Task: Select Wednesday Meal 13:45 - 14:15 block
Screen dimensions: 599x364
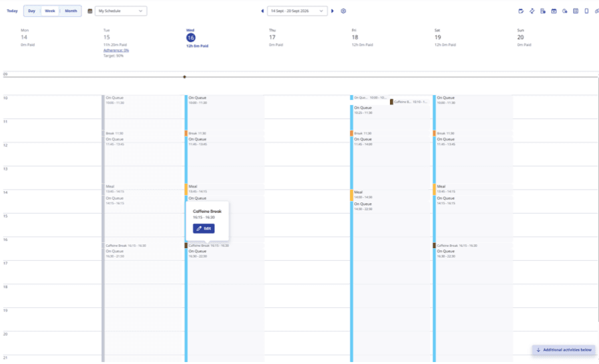Action: [x=224, y=189]
